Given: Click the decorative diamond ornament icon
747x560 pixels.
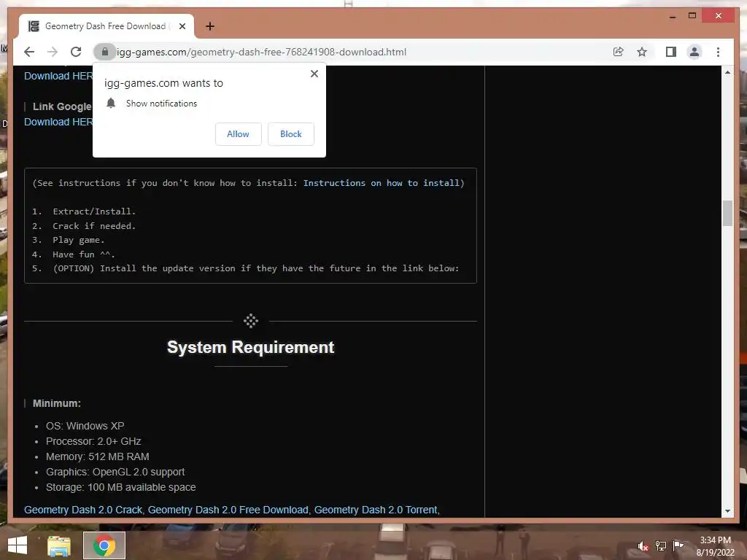Looking at the screenshot, I should tap(251, 321).
